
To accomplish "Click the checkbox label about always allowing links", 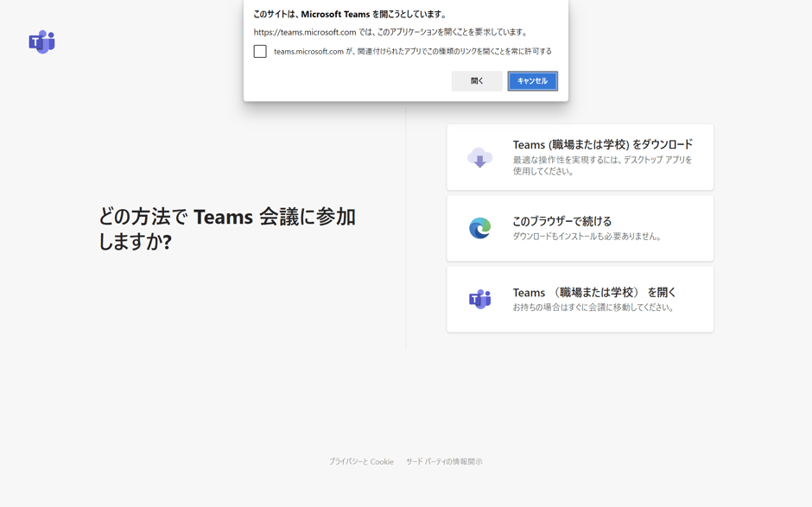I will (x=412, y=52).
